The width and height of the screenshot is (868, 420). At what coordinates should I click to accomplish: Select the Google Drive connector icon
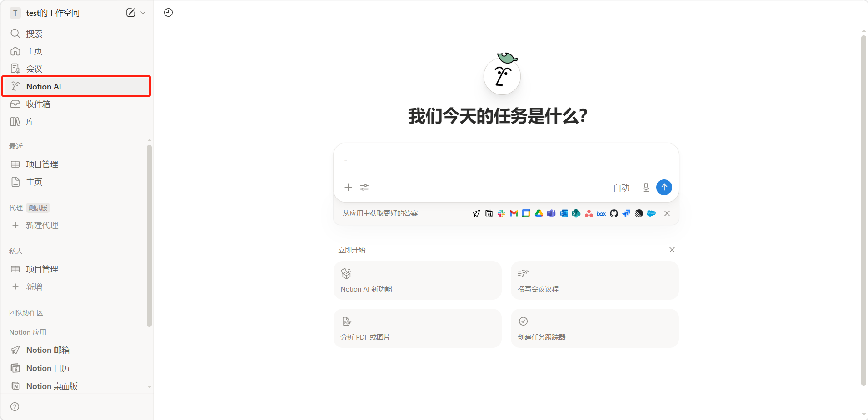[x=539, y=213]
